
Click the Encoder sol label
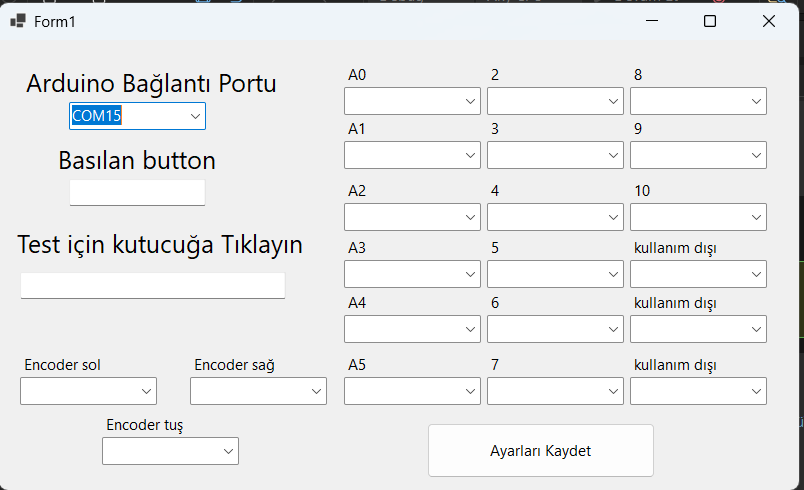point(63,365)
